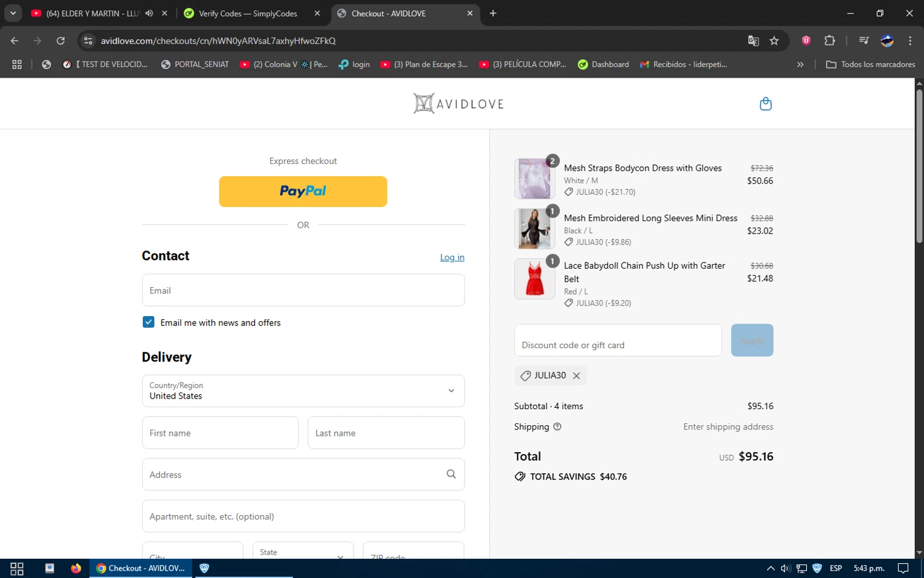Open the Dashboard bookmark

click(603, 64)
